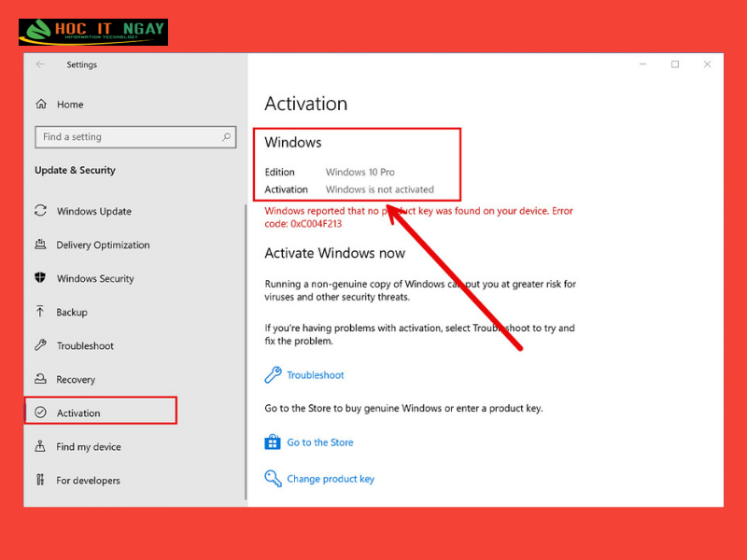Open Recovery settings
The height and width of the screenshot is (560, 747).
coord(76,380)
